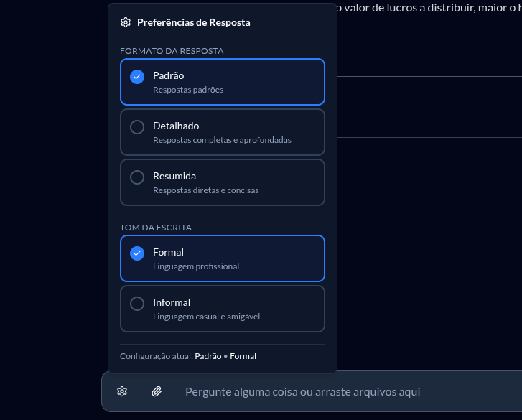This screenshot has height=420, width=522.
Task: Click the 'Padrão • Formal' summary value
Action: point(225,356)
